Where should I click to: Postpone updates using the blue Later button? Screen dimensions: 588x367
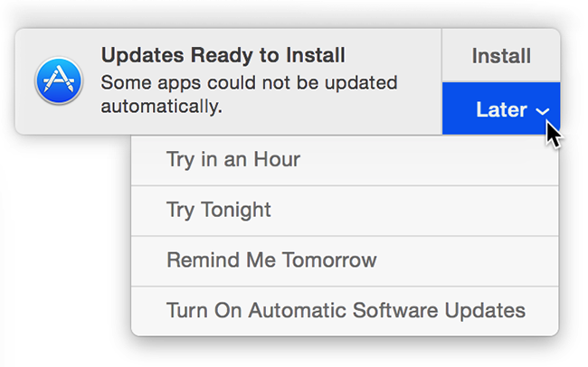(x=500, y=109)
